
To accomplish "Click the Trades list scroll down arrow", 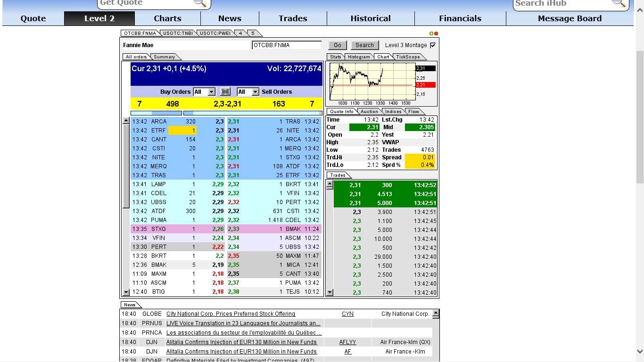I will tap(330, 292).
